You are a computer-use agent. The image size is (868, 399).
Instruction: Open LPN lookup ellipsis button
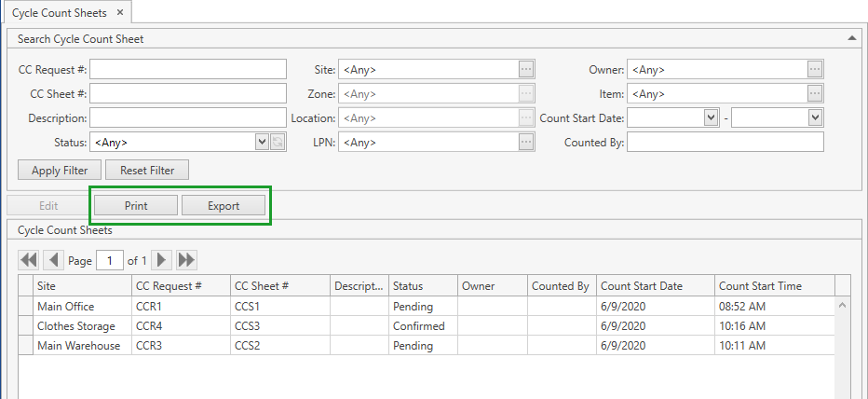pyautogui.click(x=526, y=142)
